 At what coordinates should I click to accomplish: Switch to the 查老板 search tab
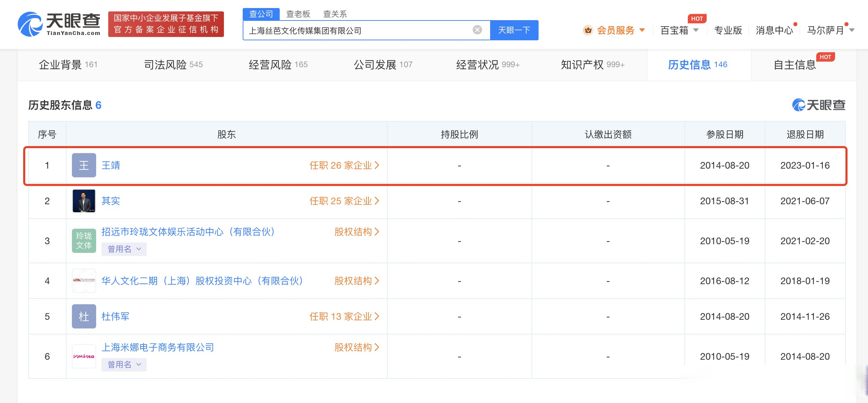(298, 14)
